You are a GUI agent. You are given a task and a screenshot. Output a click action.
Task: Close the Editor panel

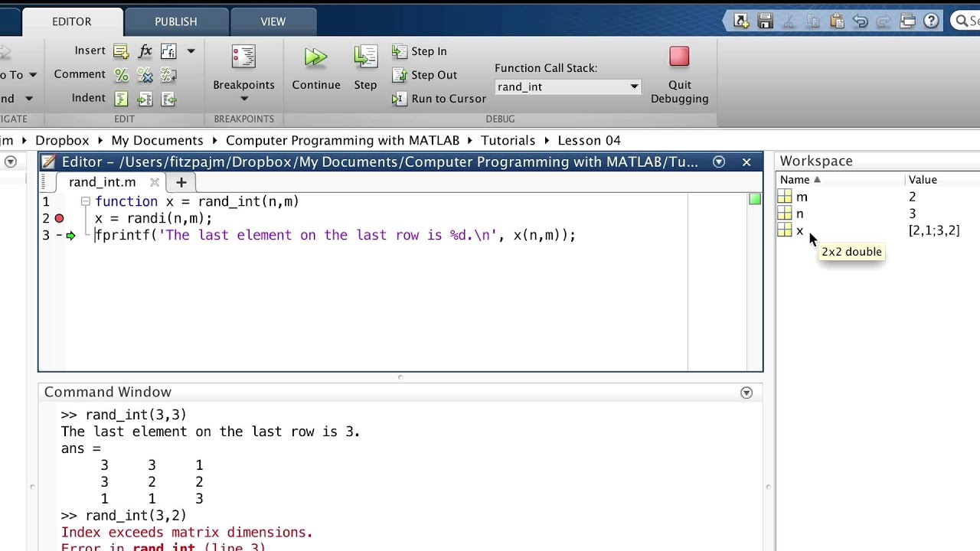[x=746, y=161]
